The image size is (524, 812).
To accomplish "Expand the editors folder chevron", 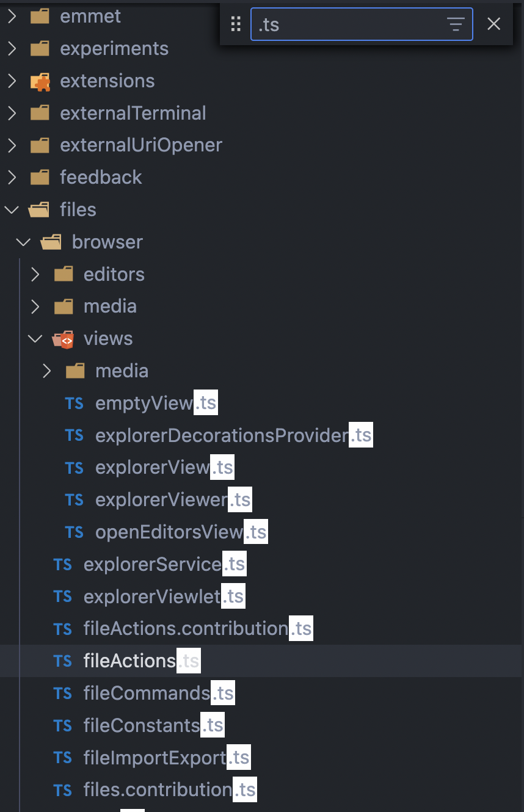I will coord(35,274).
